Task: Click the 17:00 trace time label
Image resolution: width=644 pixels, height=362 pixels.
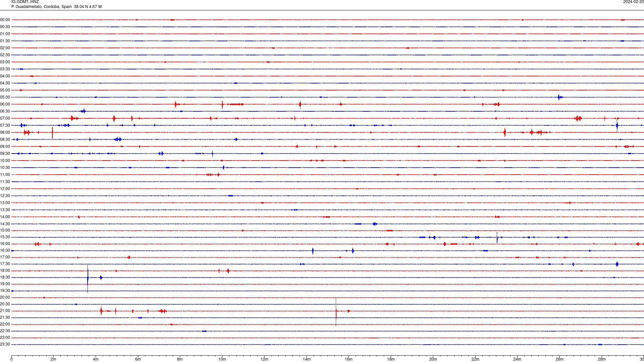Action: (5, 257)
